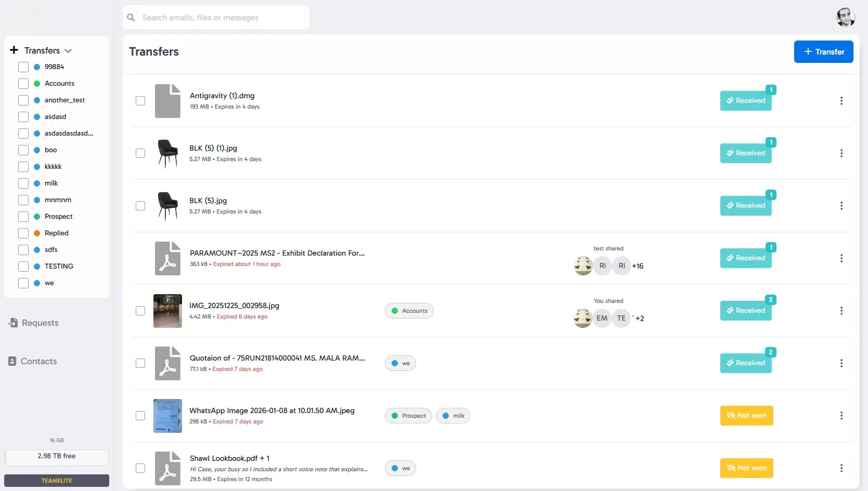Click the 2.98 TB free storage bar

[56, 456]
